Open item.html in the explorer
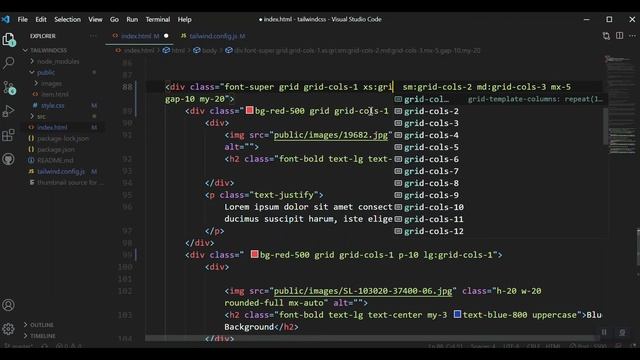The image size is (640, 360). [x=55, y=94]
